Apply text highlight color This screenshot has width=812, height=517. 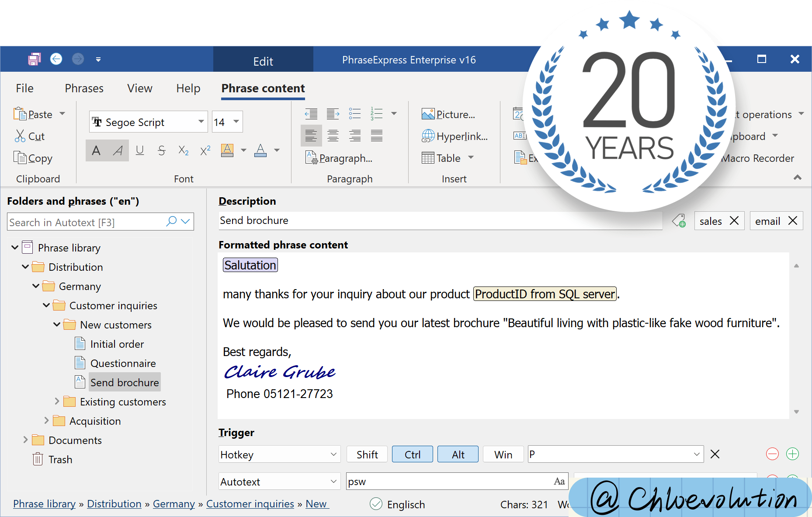click(x=227, y=150)
